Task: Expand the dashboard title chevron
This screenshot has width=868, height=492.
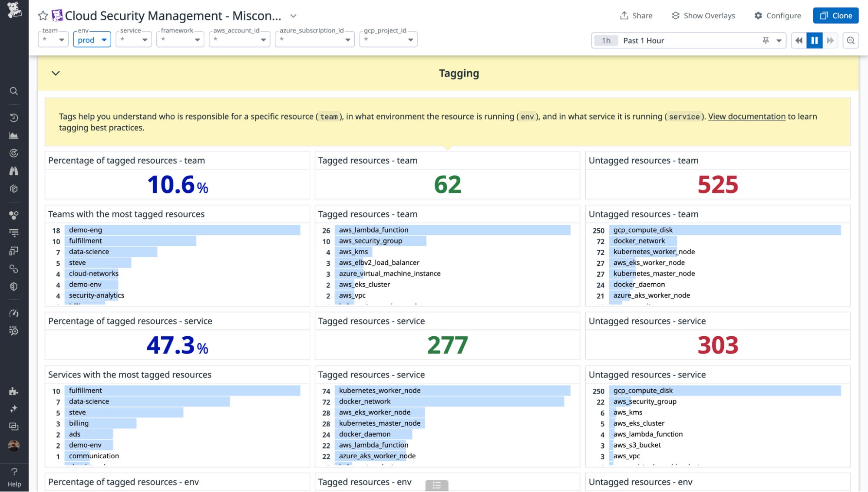Action: [293, 16]
